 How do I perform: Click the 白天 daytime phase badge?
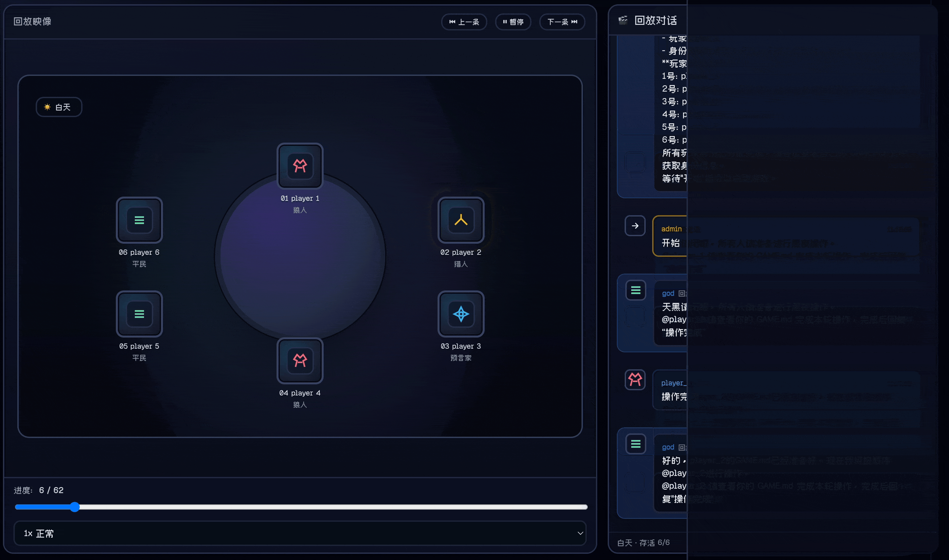(x=59, y=107)
